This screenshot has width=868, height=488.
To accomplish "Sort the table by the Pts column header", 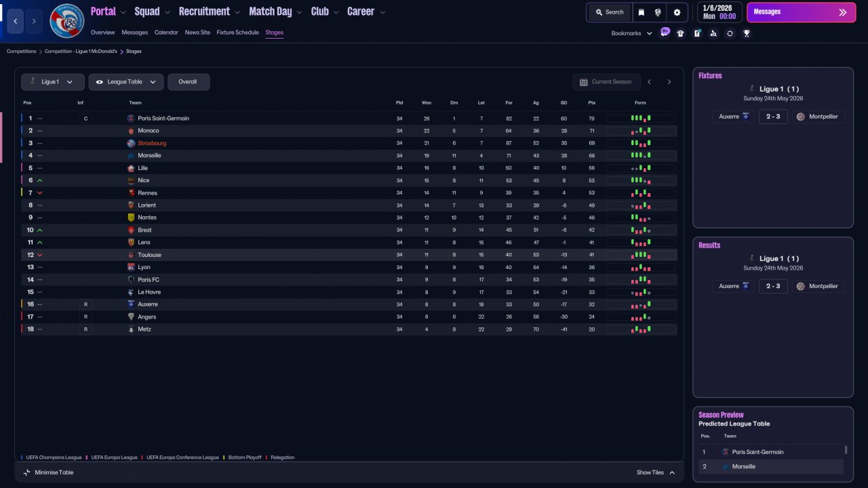I will coord(591,103).
